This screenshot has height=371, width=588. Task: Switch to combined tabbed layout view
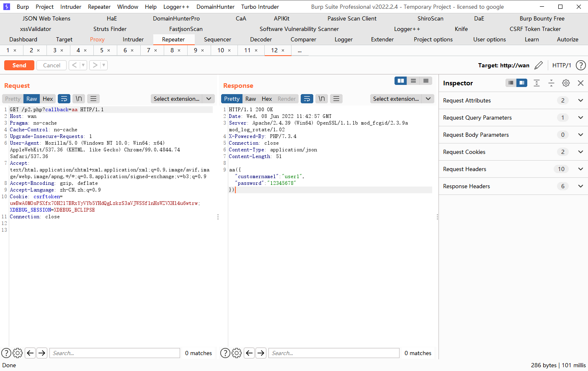(x=426, y=81)
